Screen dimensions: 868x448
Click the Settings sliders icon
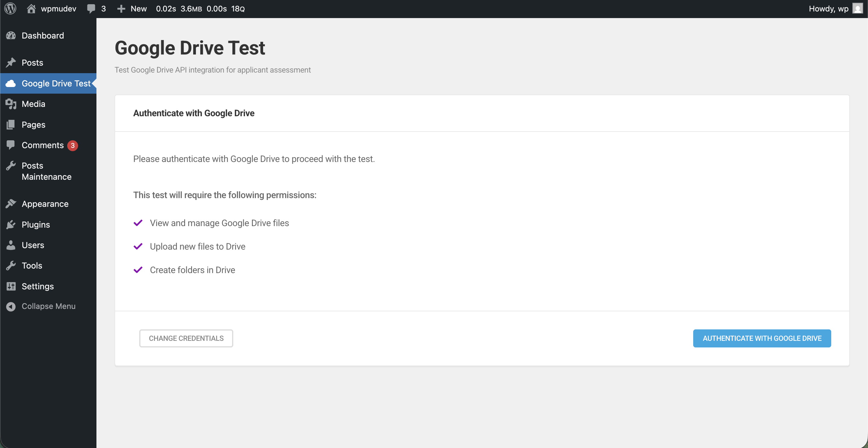(11, 286)
